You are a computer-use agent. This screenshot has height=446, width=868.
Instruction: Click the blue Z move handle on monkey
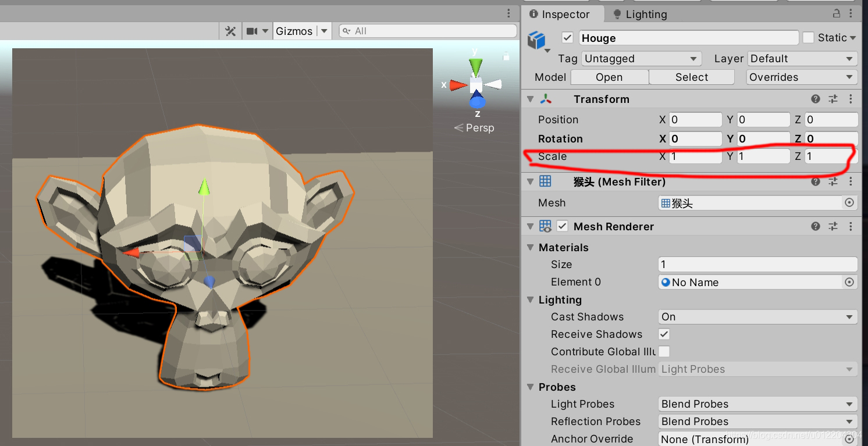coord(209,282)
